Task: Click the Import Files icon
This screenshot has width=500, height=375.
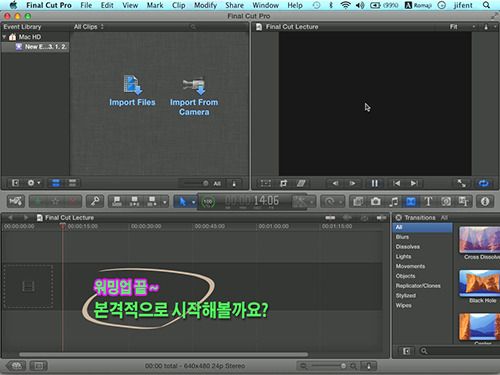Action: 133,84
